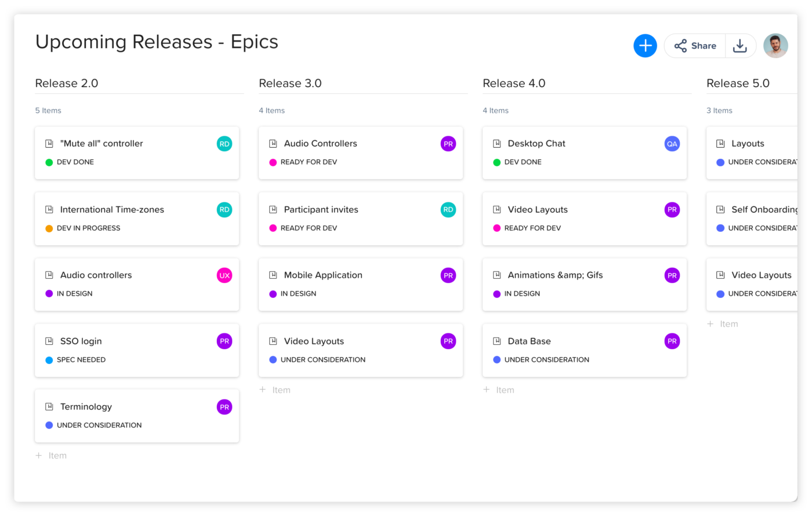Click the UX badge on Audio controllers card
This screenshot has height=516, width=812.
click(x=224, y=275)
